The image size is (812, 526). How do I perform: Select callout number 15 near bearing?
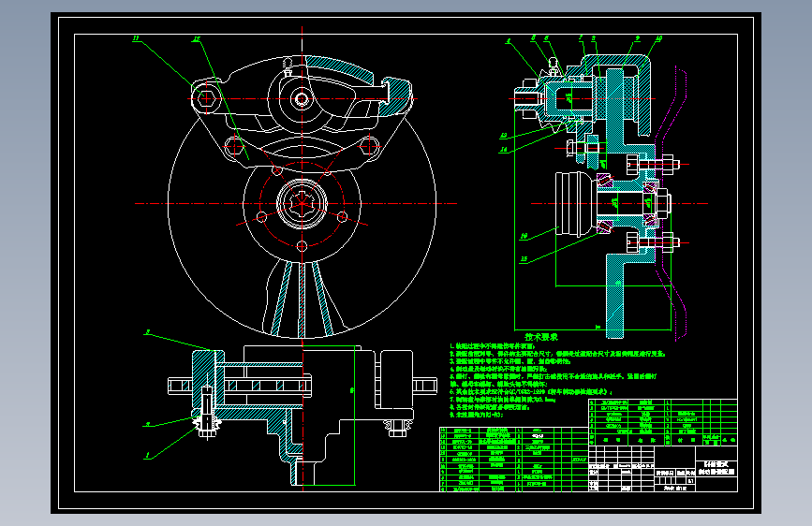[x=524, y=259]
